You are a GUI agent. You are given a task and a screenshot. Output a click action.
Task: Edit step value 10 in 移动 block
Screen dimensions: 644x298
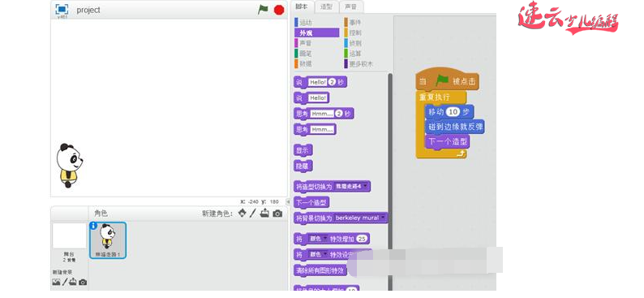click(x=454, y=112)
